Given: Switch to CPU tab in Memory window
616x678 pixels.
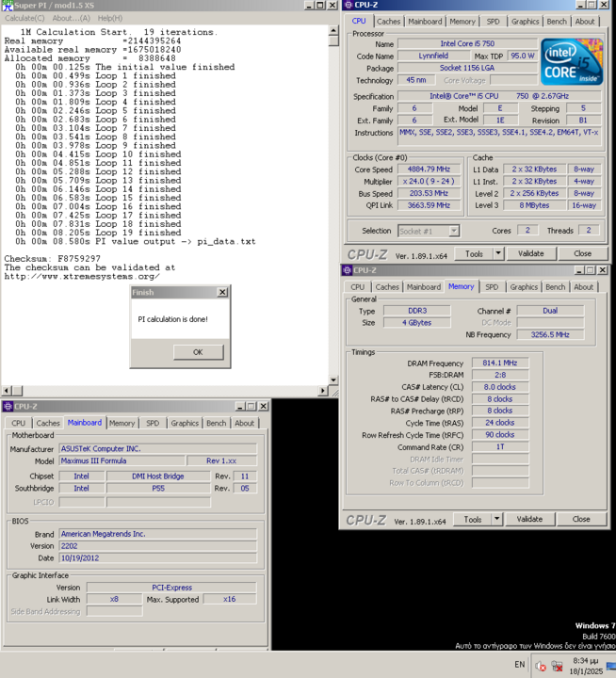Looking at the screenshot, I should pos(358,286).
